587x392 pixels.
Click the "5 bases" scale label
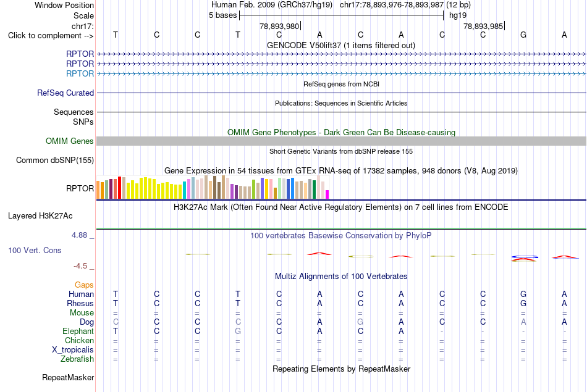[222, 15]
